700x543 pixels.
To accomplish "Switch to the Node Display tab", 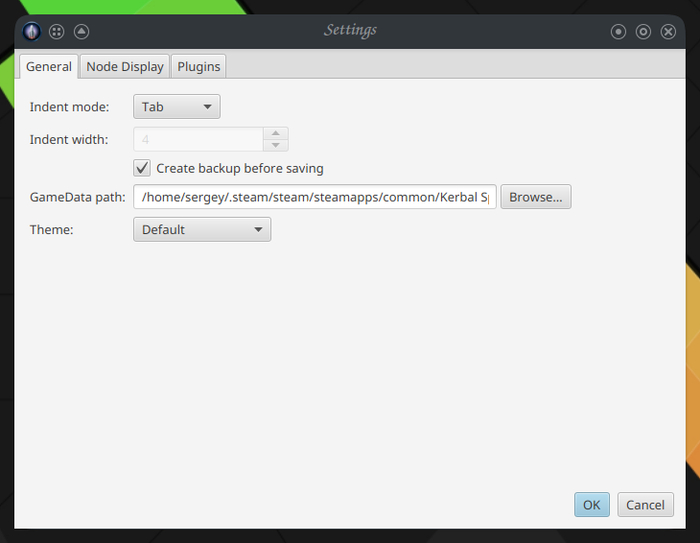I will (x=125, y=67).
